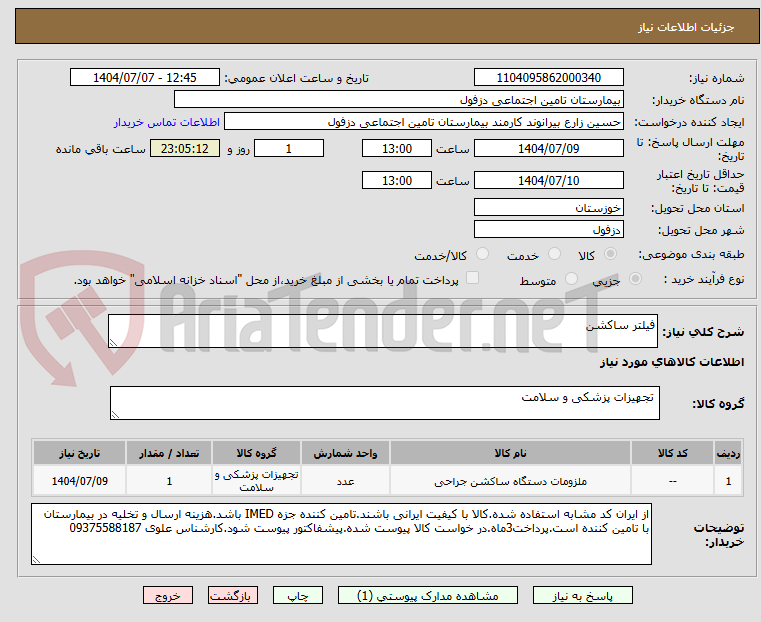
Task: Click the ردیف column header
Action: tap(728, 453)
